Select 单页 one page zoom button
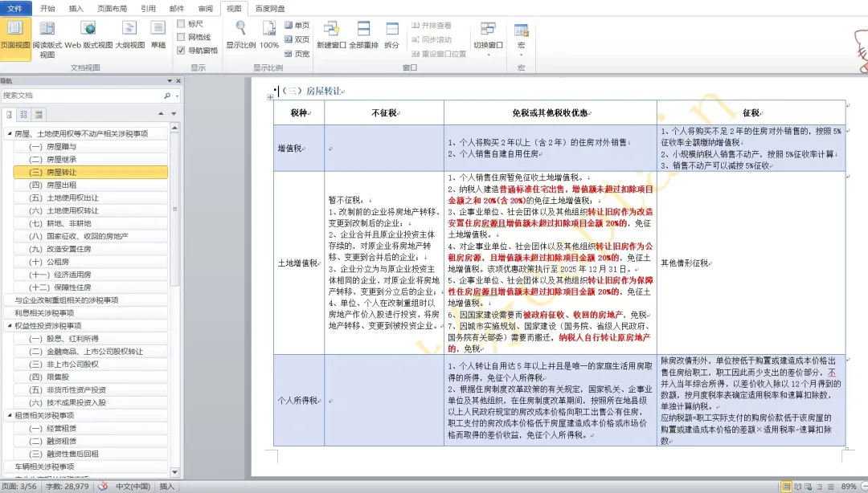This screenshot has height=493, width=868. click(296, 25)
